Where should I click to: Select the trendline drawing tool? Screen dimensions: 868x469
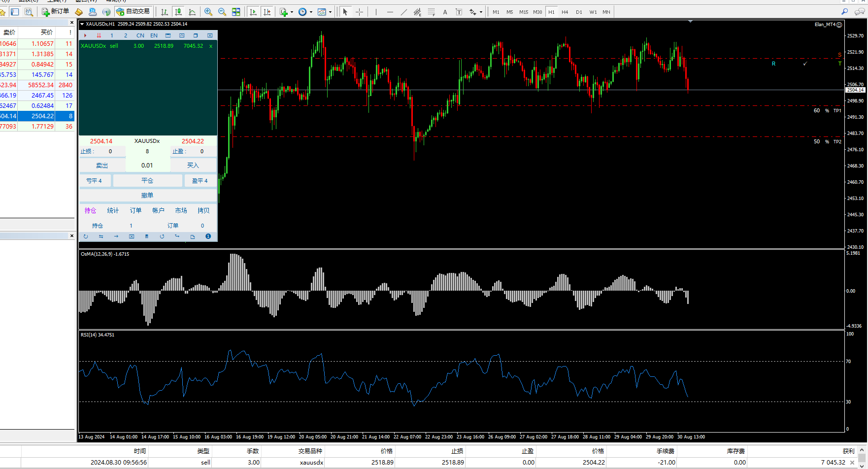click(404, 12)
